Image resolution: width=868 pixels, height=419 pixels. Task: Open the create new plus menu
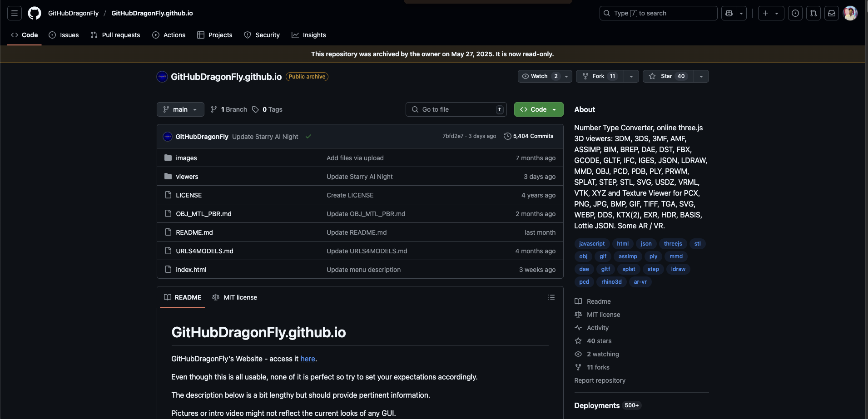771,13
